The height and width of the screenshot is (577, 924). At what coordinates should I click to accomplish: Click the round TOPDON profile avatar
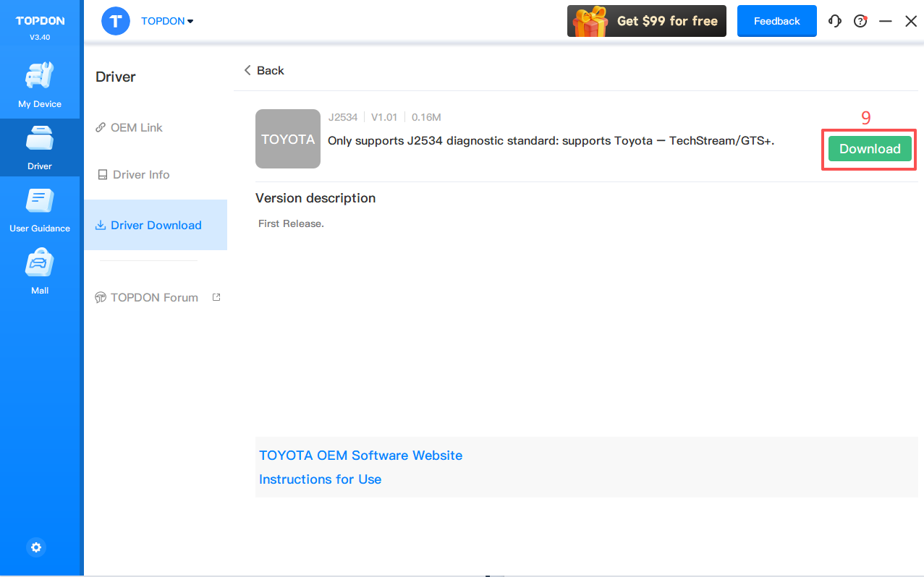(116, 21)
